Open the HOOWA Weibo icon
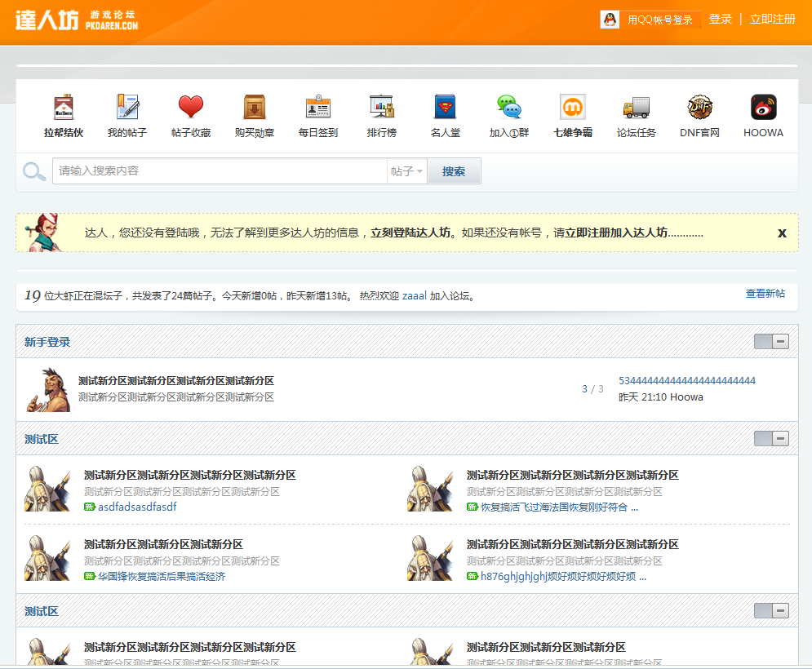Viewport: 812px width, 669px height. 763,108
